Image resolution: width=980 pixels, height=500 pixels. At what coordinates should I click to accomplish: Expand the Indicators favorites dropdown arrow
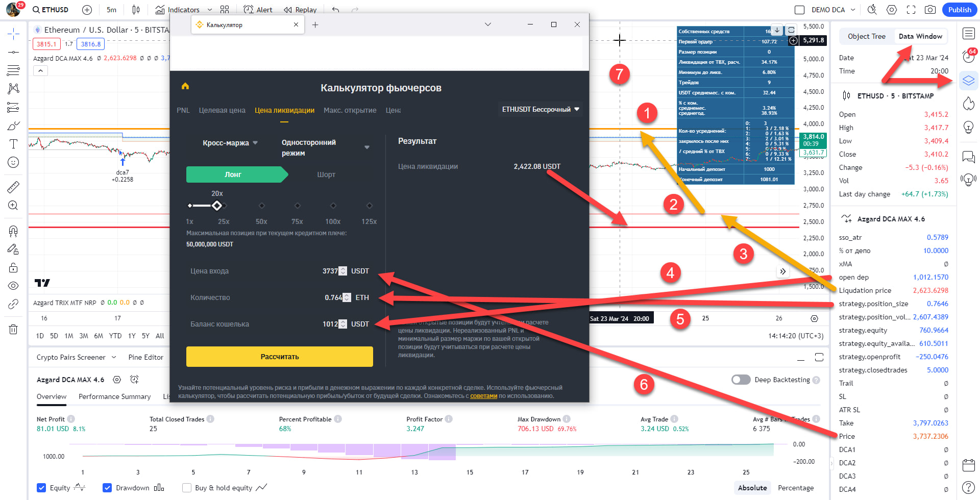[x=210, y=10]
